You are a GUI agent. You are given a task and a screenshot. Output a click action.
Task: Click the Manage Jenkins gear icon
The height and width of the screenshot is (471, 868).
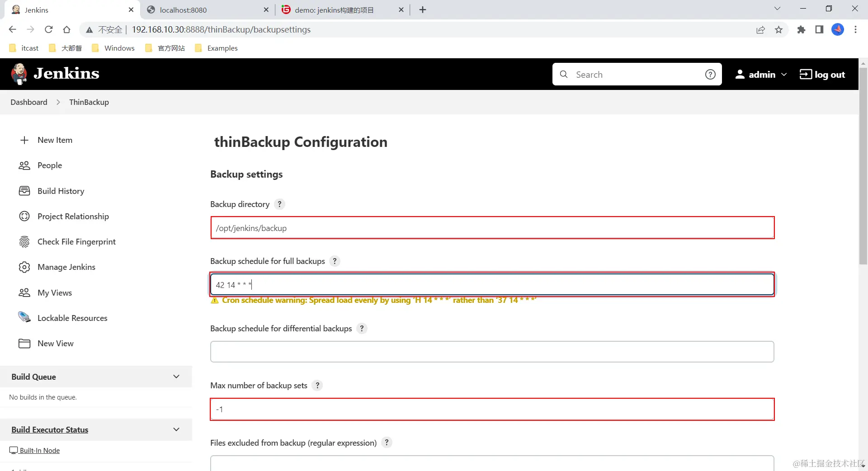[x=24, y=267]
